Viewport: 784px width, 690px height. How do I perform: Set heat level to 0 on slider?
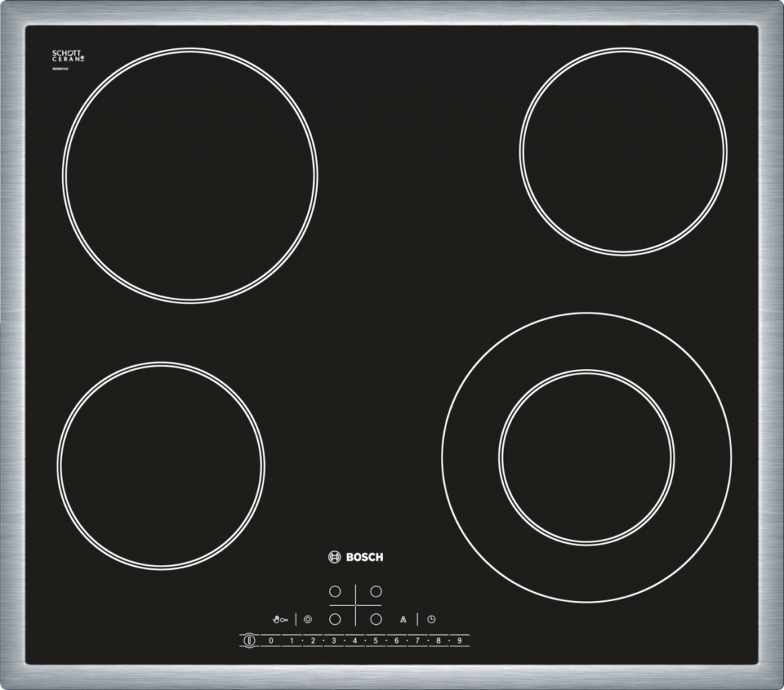point(271,640)
